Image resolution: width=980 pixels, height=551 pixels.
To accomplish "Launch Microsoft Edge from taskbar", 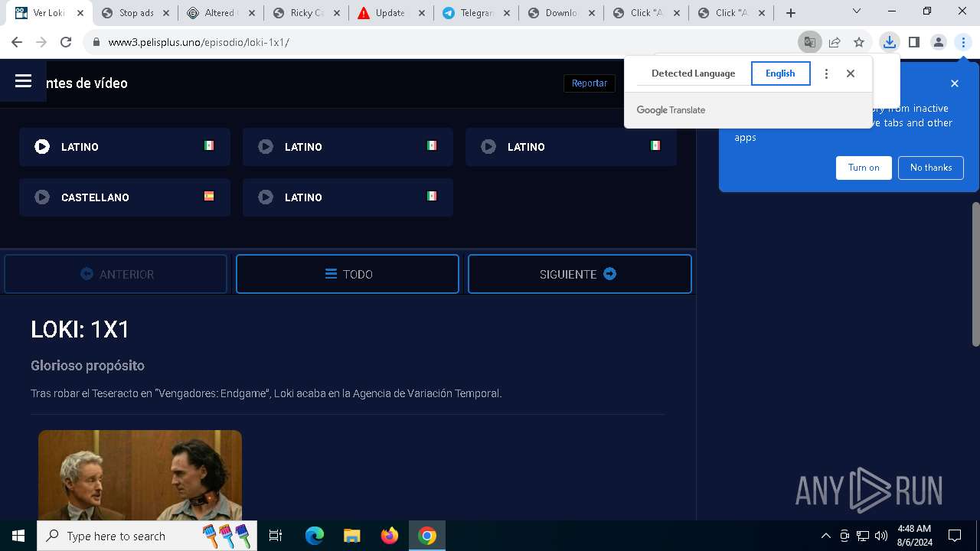I will pos(315,536).
